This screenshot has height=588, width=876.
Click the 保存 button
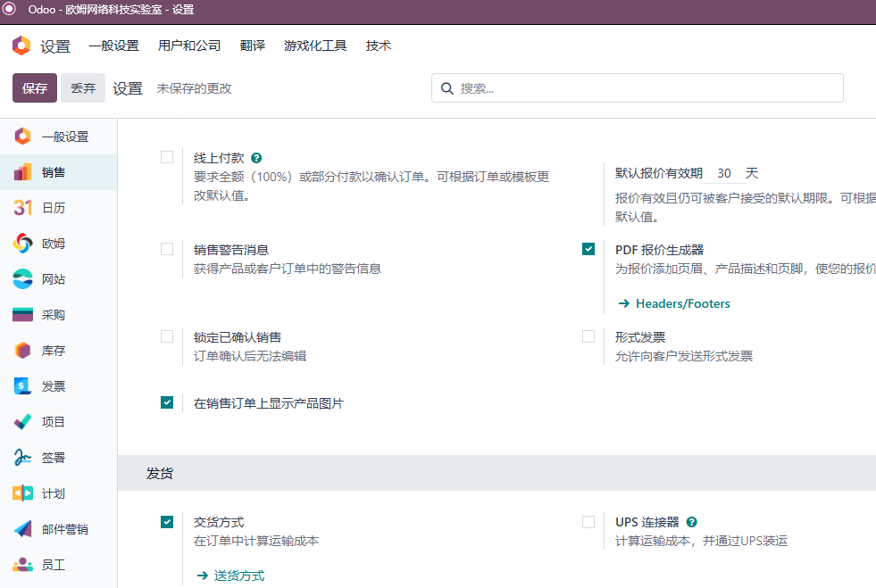35,87
